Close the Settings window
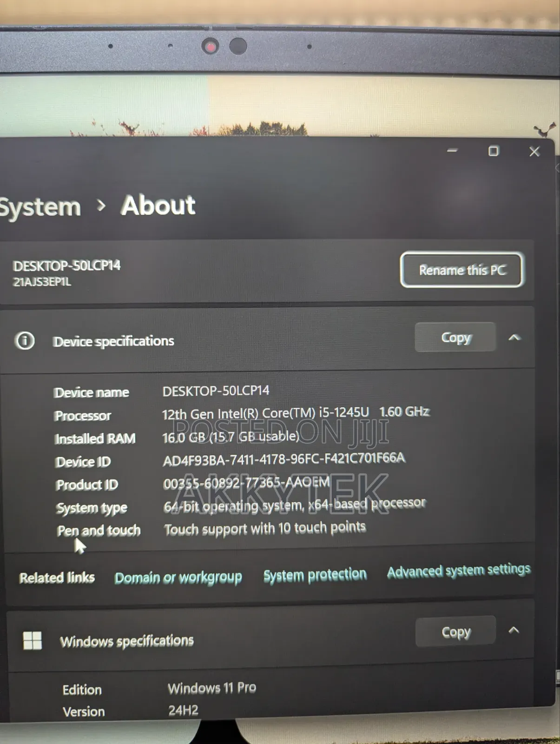 [x=534, y=152]
